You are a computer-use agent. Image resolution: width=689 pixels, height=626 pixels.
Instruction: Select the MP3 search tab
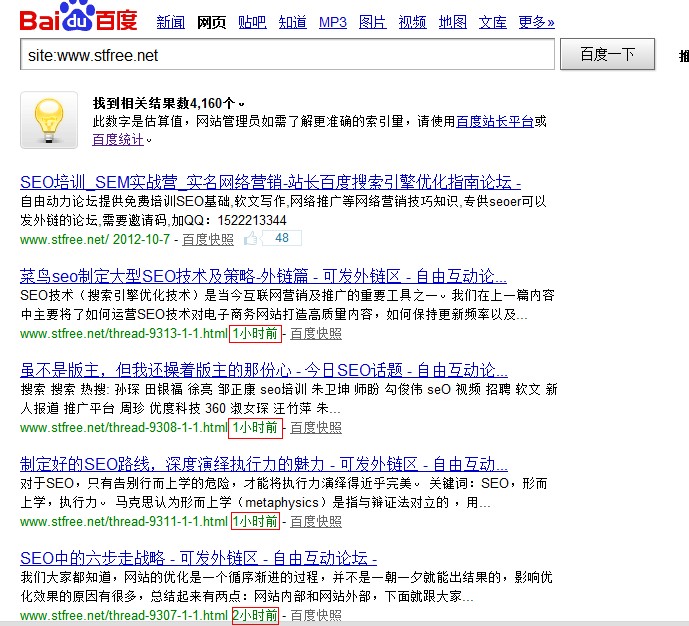333,22
